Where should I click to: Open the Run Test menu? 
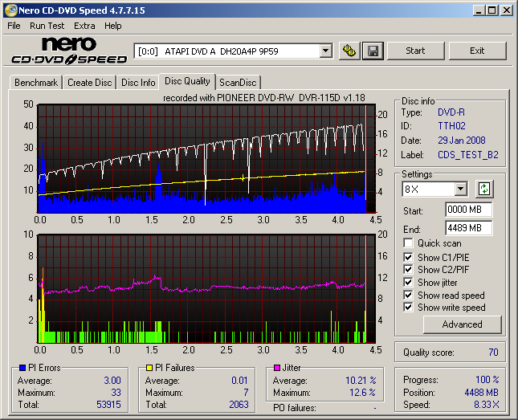[47, 26]
